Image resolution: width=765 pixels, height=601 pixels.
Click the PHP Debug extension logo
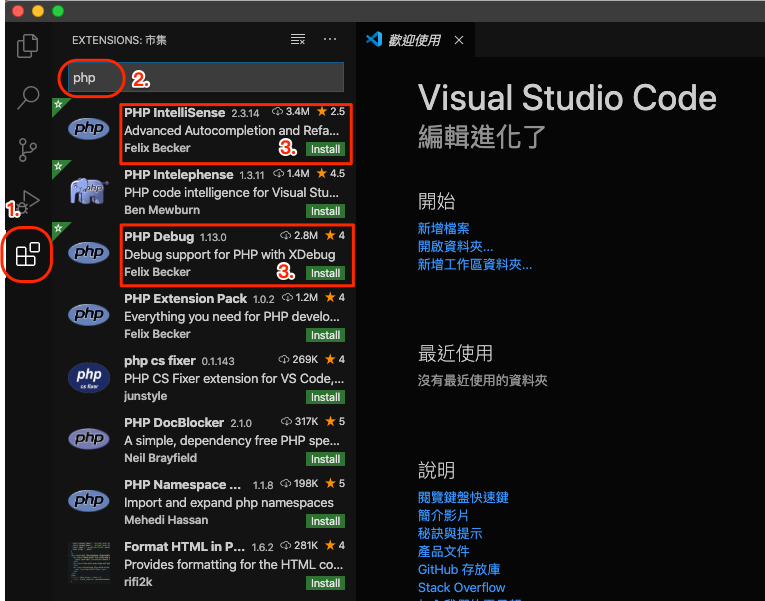coord(88,252)
